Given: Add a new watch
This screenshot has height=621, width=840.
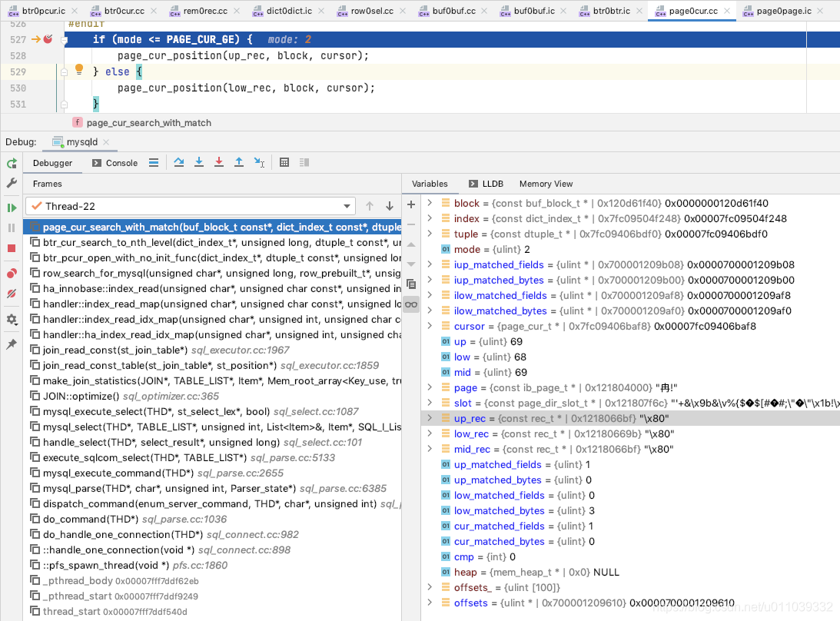Looking at the screenshot, I should point(411,204).
